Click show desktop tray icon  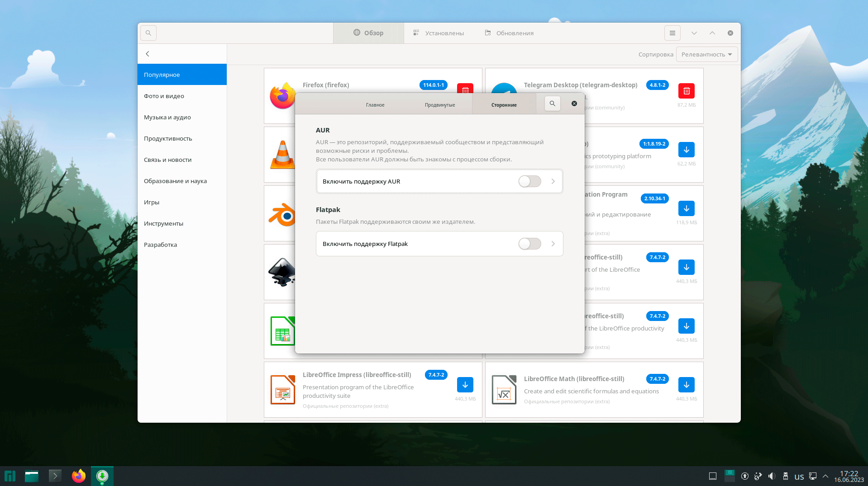(x=713, y=476)
